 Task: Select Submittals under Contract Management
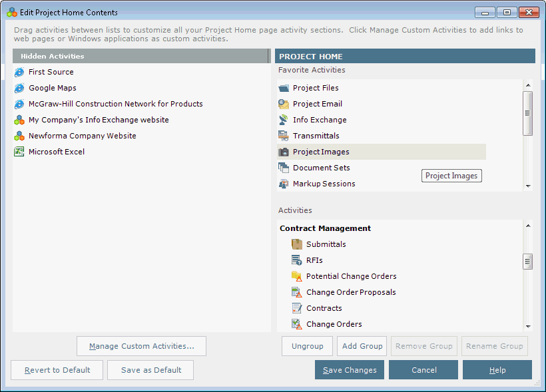pos(326,244)
